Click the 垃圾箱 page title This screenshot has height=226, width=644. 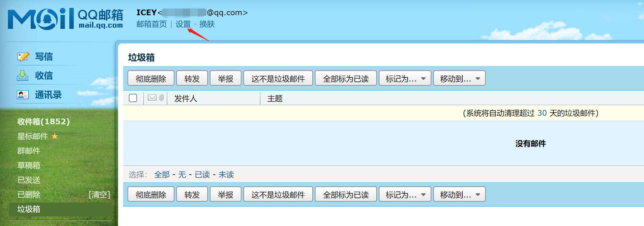(141, 57)
